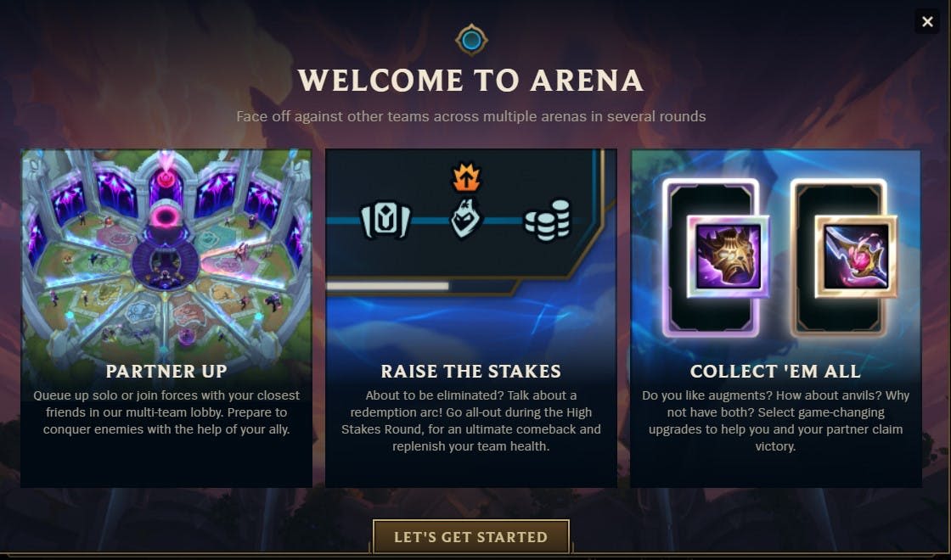This screenshot has height=560, width=951.
Task: Select the gold-framed anvil card
Action: (x=840, y=258)
